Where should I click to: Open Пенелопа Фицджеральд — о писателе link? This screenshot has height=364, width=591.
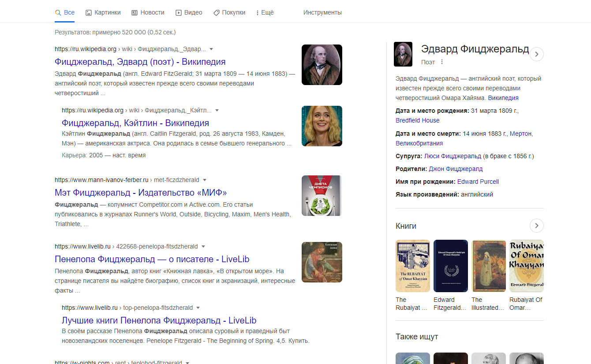click(x=152, y=259)
